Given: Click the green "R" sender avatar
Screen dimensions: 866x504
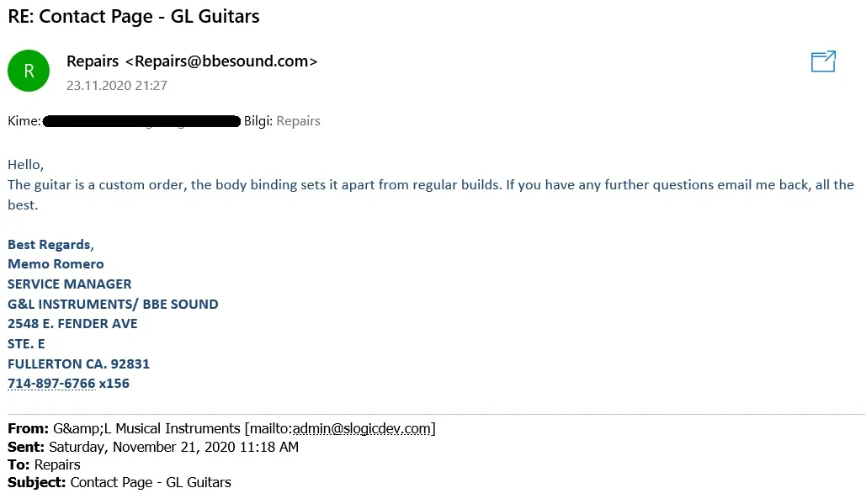Looking at the screenshot, I should 29,72.
